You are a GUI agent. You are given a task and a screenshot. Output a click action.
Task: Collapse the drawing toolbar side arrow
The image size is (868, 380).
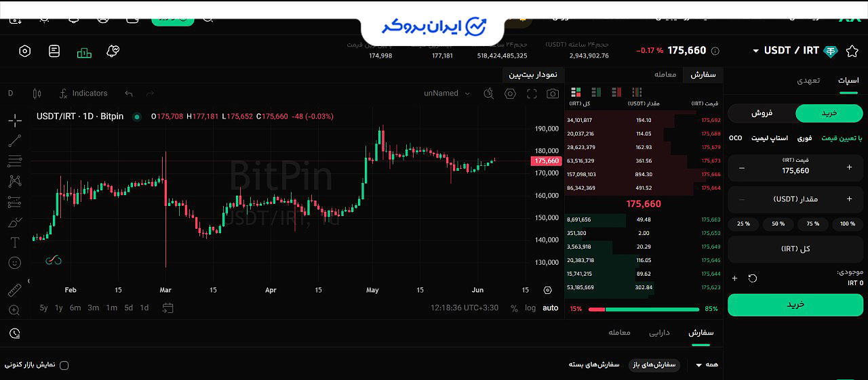pos(28,281)
